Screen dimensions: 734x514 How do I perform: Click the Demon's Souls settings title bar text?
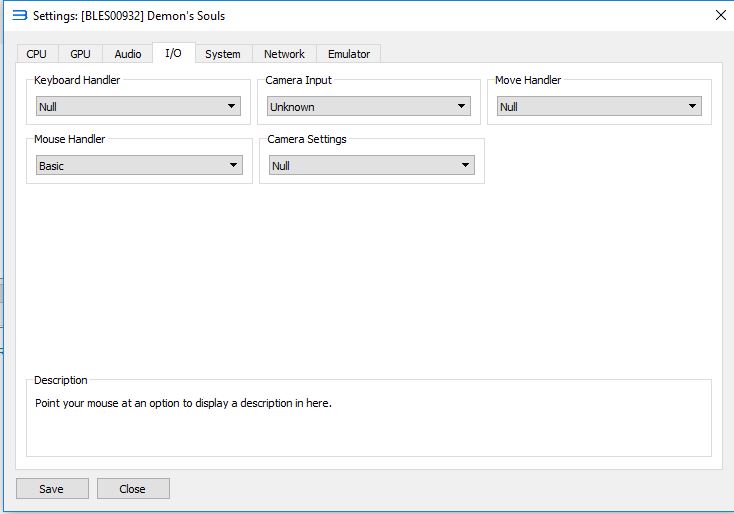129,15
